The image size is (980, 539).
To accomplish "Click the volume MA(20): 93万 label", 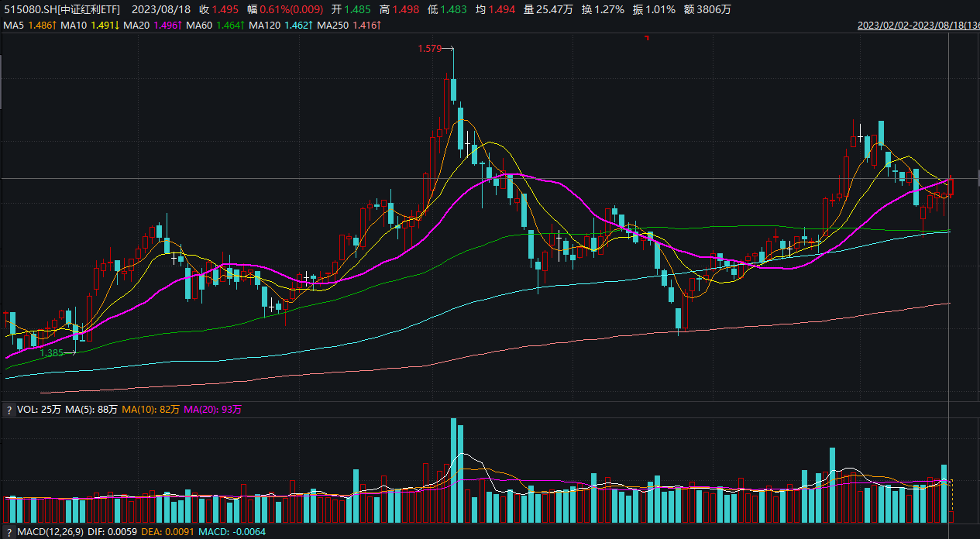I will (x=212, y=410).
